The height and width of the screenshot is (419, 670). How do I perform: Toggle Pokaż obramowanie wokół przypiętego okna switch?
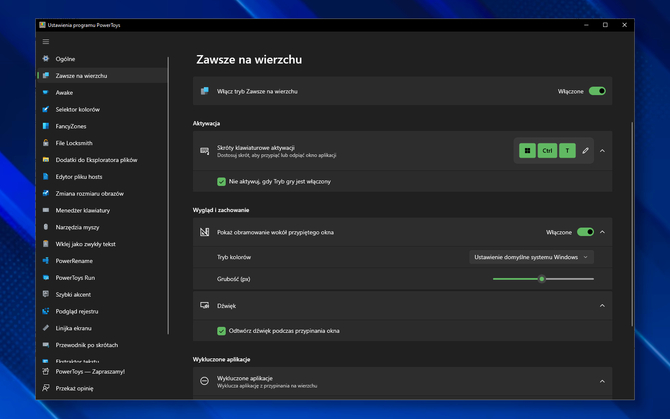coord(585,232)
